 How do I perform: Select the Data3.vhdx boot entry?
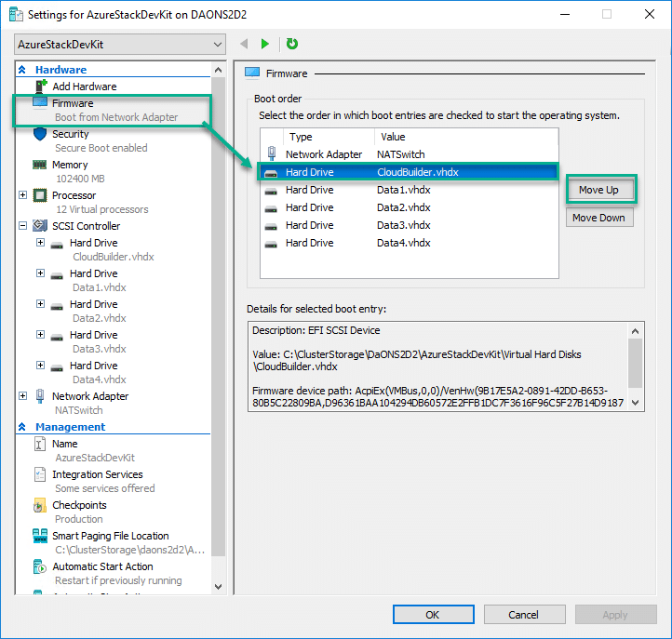(409, 225)
